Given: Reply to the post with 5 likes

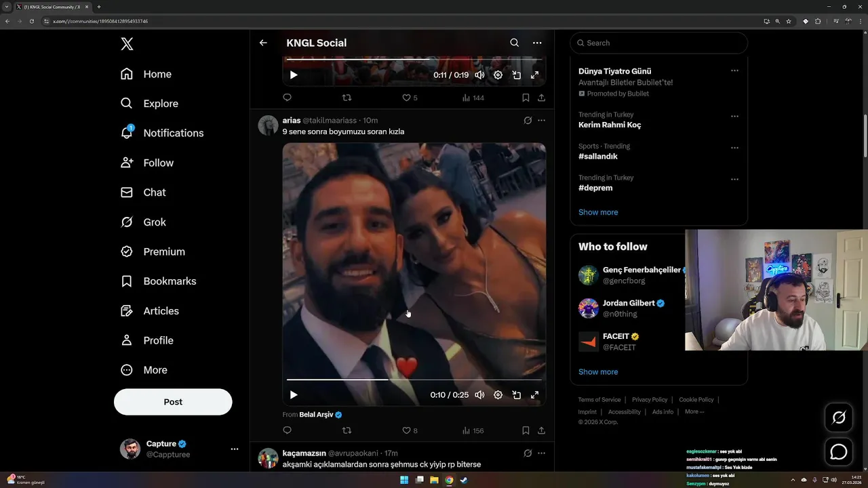Looking at the screenshot, I should pos(287,98).
